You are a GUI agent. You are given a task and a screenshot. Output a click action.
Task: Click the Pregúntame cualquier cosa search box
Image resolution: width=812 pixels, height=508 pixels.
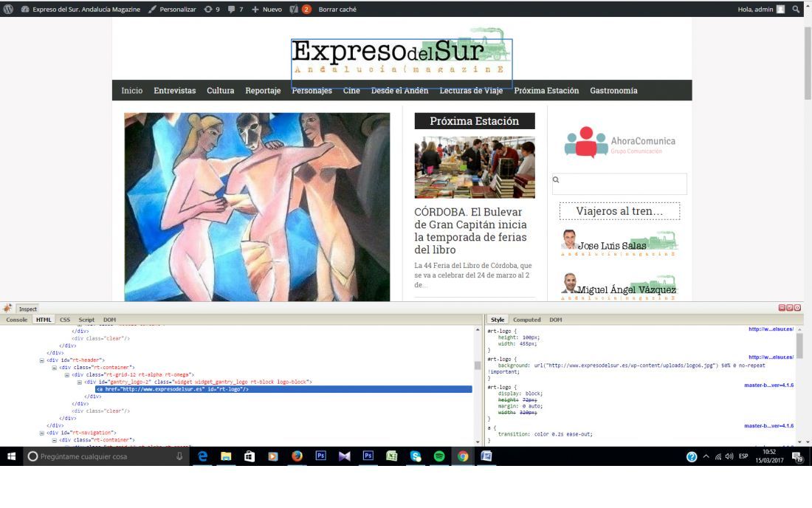(x=105, y=456)
